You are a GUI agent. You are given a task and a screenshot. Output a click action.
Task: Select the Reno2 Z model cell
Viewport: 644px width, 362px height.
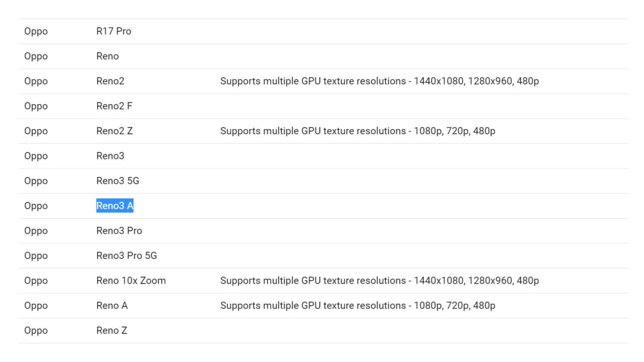(x=115, y=131)
